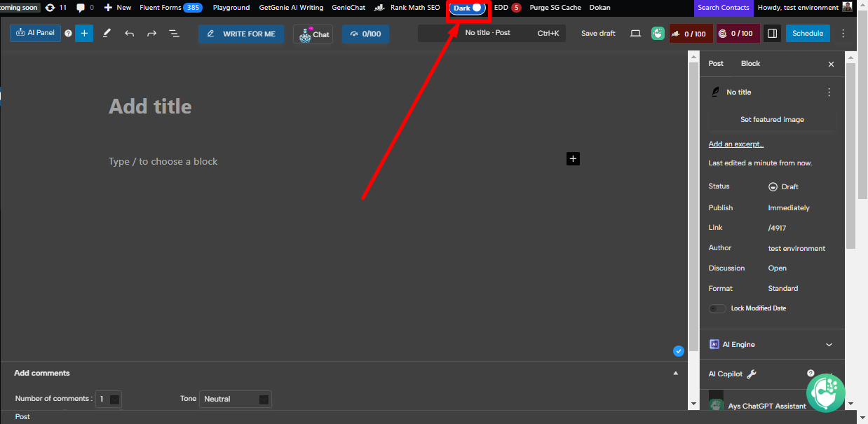The height and width of the screenshot is (424, 868).
Task: Click the inline add block plus button
Action: coord(573,159)
